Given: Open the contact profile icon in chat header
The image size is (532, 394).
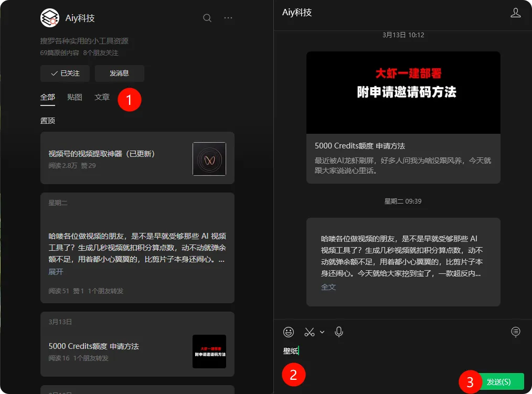Looking at the screenshot, I should click(x=515, y=13).
